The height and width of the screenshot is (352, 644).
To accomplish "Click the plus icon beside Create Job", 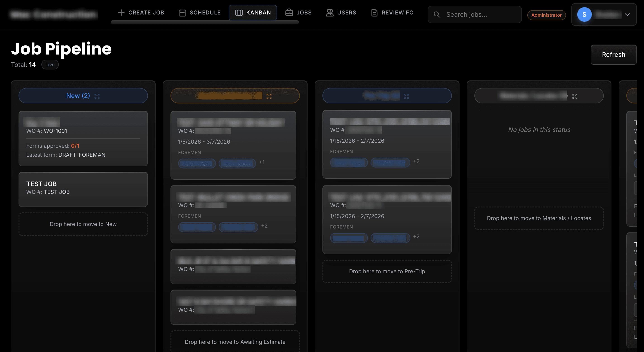I will click(x=121, y=12).
